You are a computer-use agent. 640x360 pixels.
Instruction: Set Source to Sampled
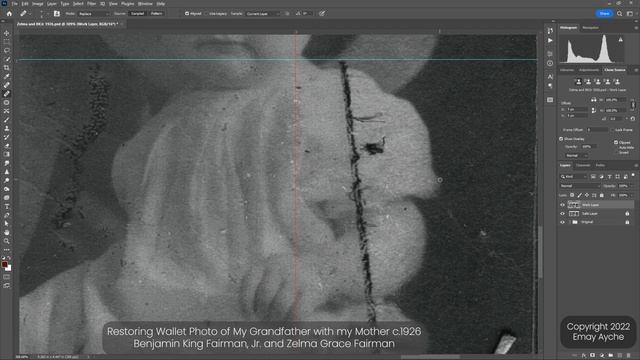tap(137, 13)
